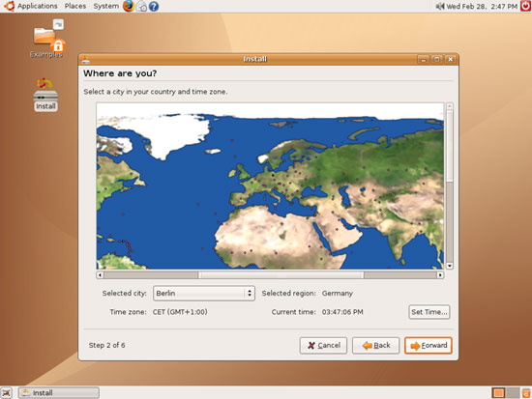Close the Install window
Image resolution: width=532 pixels, height=399 pixels.
[x=451, y=60]
